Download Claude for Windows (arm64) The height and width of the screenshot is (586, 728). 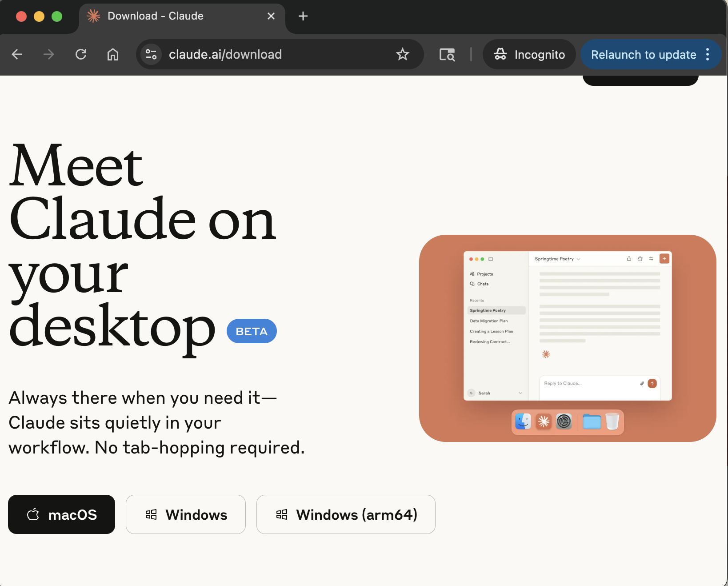point(346,514)
